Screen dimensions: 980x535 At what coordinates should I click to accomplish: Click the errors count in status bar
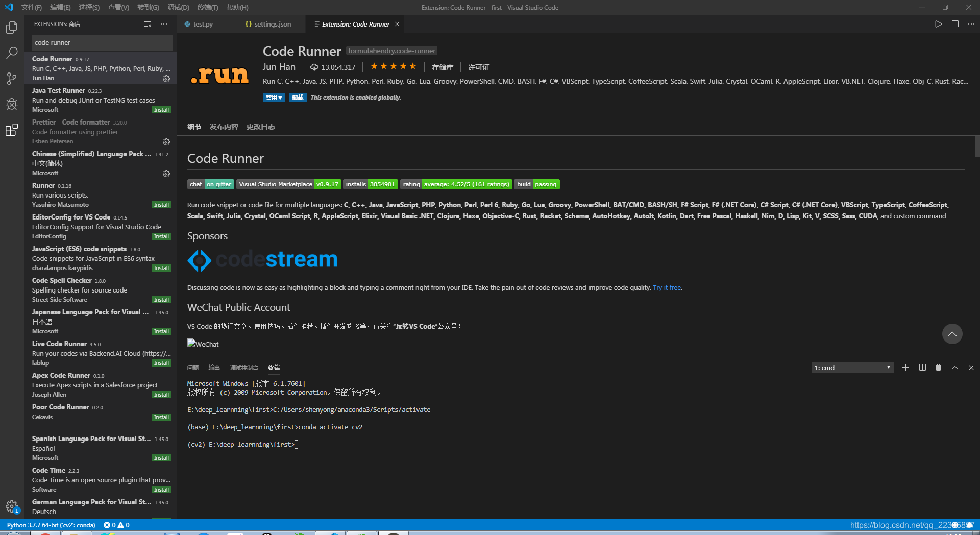(110, 525)
